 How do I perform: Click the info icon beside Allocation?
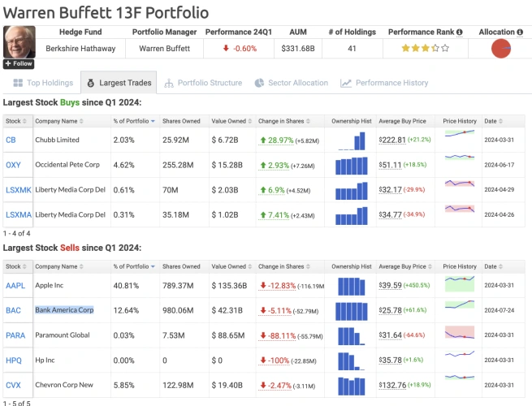click(x=520, y=32)
